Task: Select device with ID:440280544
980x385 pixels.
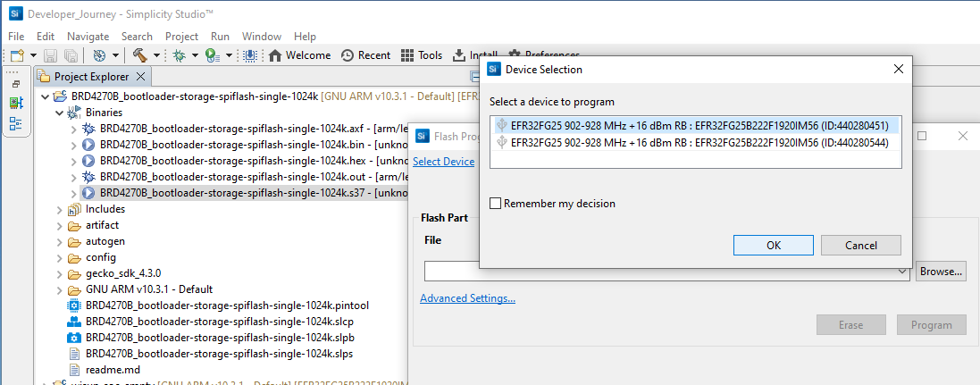Action: [x=696, y=143]
